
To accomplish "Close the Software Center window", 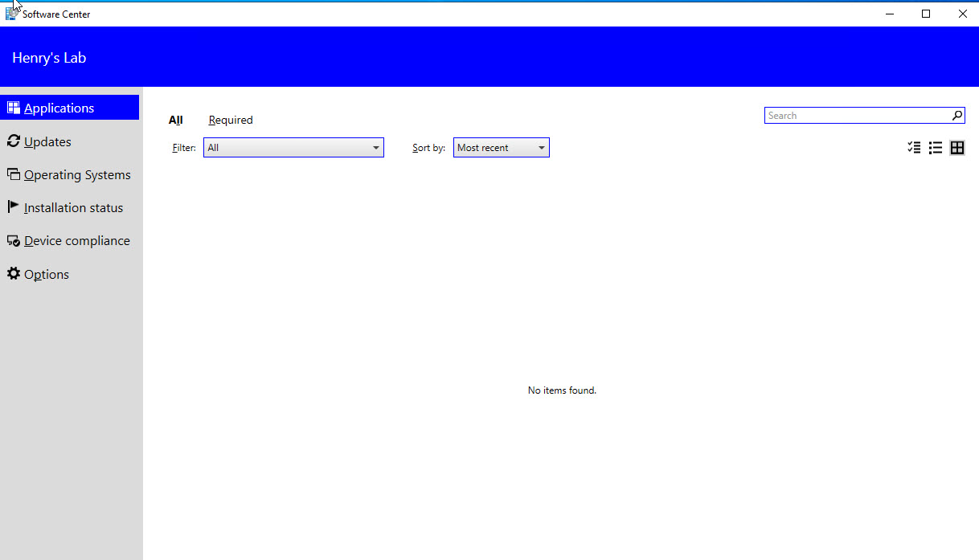I will coord(962,14).
